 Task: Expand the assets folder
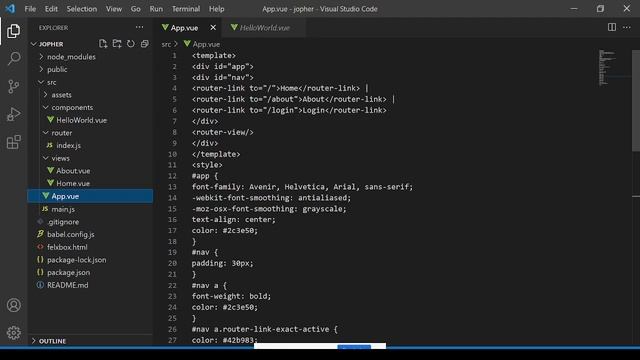coord(90,95)
